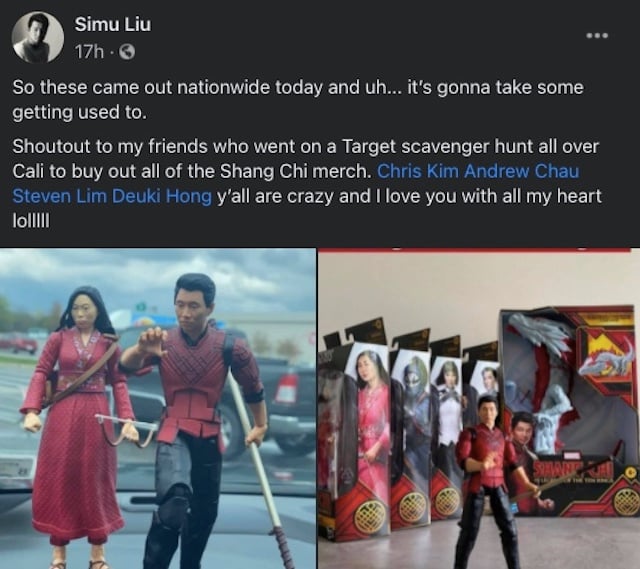Visit the Steven Lim tagged profile
Image resolution: width=640 pixels, height=569 pixels.
pyautogui.click(x=60, y=196)
